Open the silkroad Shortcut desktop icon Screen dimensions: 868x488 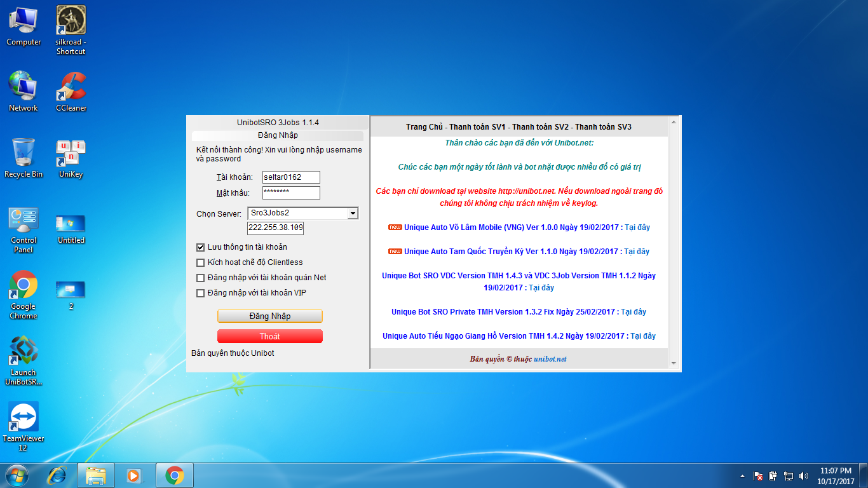71,30
